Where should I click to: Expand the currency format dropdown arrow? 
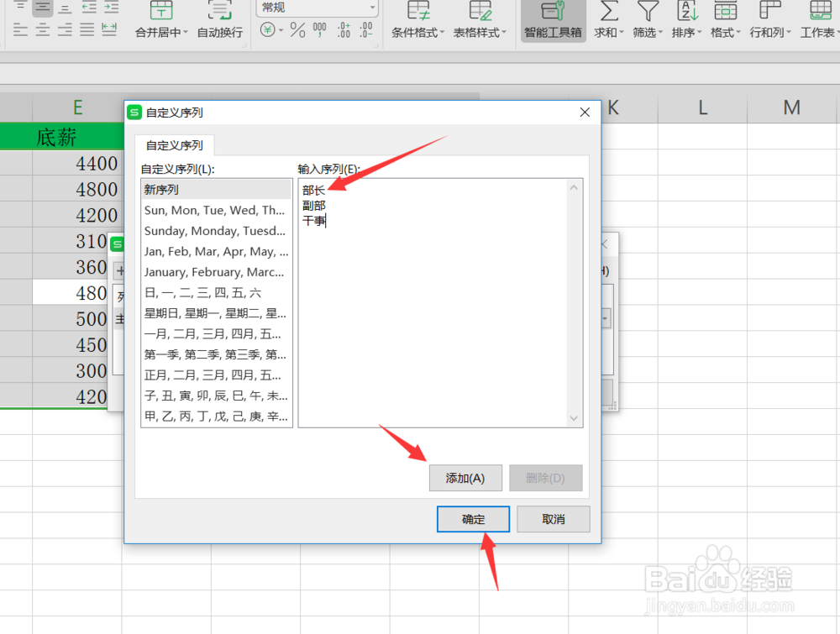[x=281, y=30]
